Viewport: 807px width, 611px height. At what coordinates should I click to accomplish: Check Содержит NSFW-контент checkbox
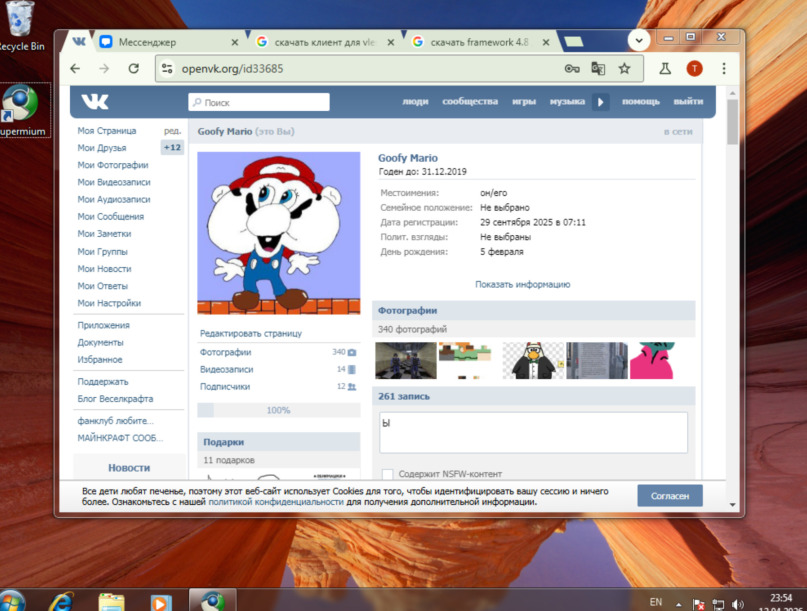pos(388,474)
